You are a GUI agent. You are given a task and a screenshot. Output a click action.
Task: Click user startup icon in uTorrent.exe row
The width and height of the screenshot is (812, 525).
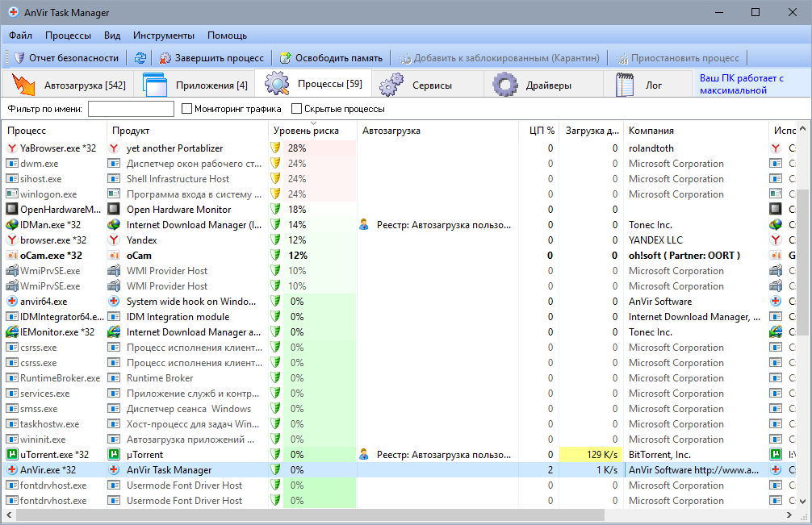[364, 455]
